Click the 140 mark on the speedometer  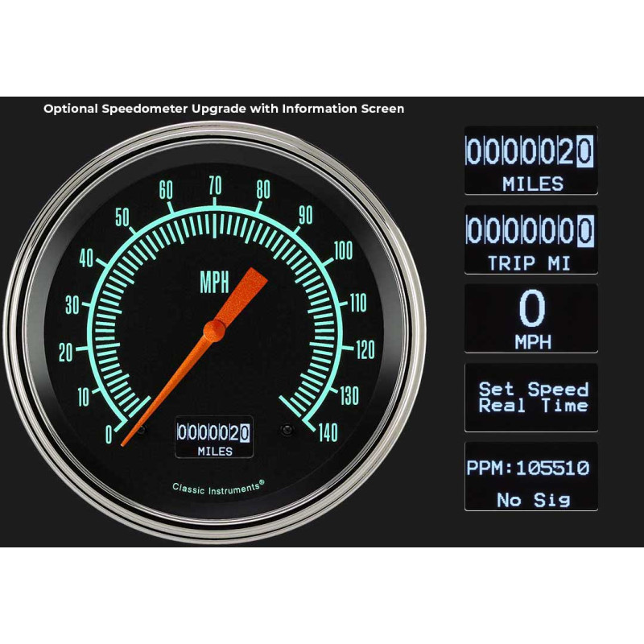[x=328, y=432]
